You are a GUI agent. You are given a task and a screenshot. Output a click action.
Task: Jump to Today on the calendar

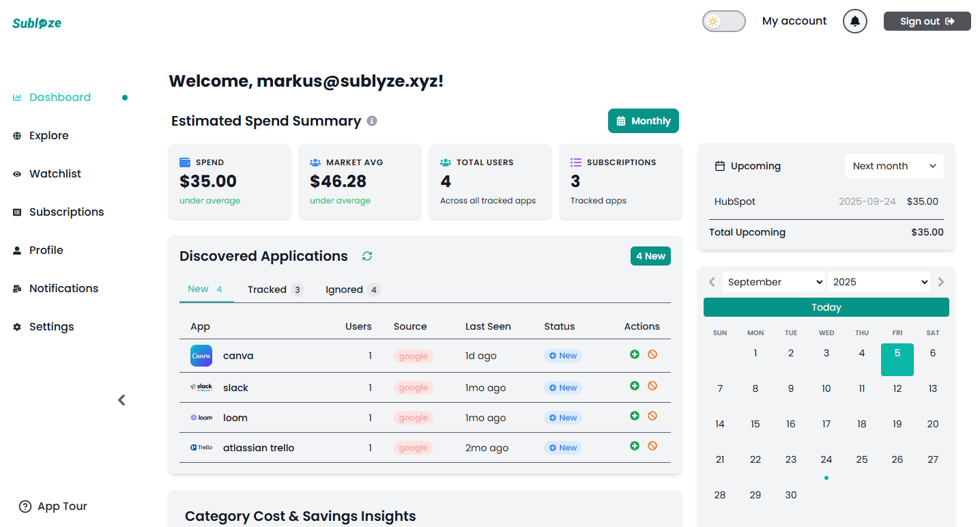click(826, 307)
